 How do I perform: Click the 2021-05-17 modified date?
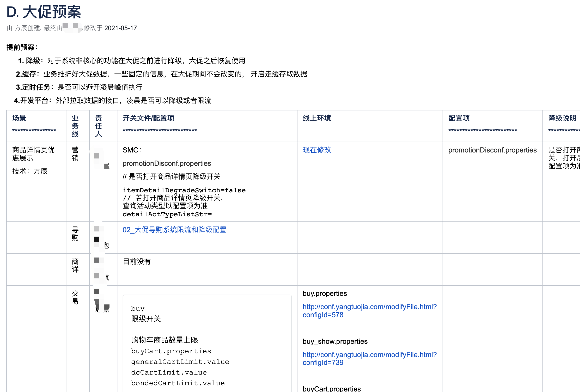(120, 28)
